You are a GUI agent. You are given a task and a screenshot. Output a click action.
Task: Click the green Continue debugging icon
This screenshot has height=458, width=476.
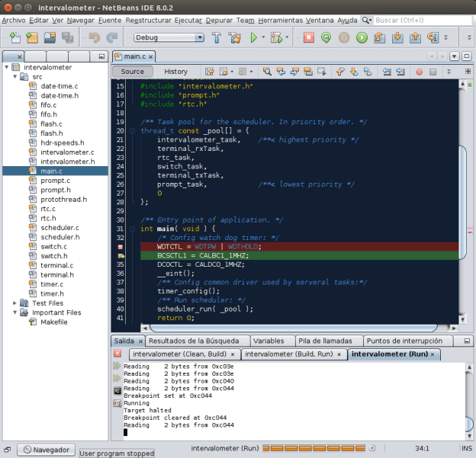362,37
